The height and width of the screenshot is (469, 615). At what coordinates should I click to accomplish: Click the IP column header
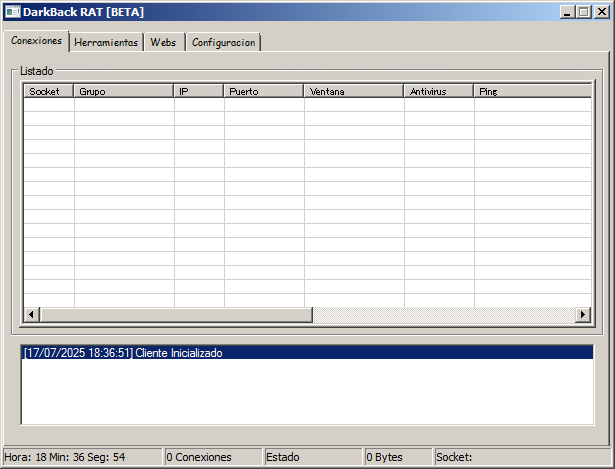pyautogui.click(x=199, y=91)
